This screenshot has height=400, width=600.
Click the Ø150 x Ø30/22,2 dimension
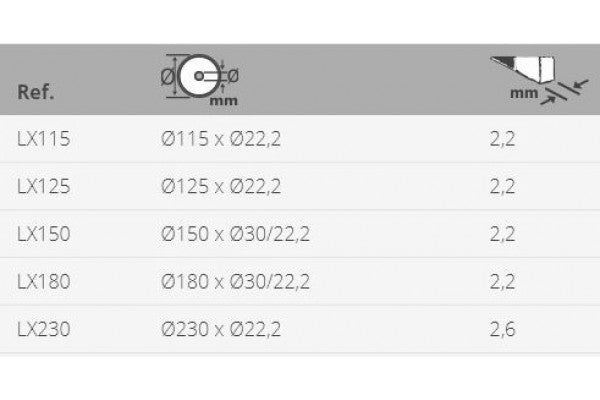[x=235, y=235]
